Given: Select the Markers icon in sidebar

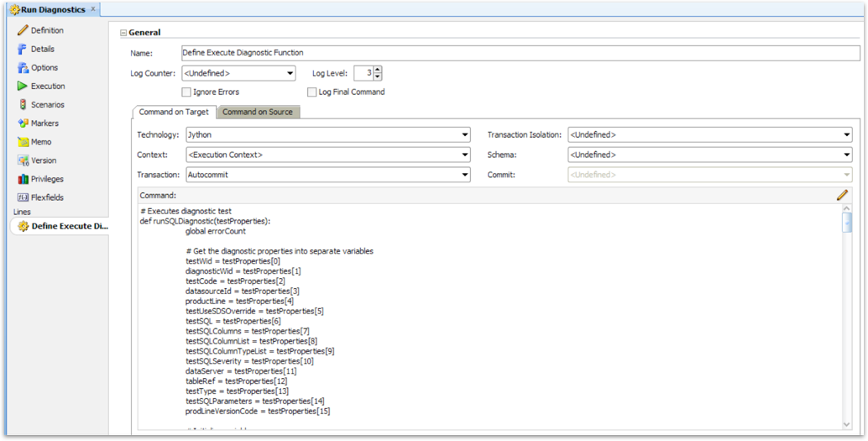Looking at the screenshot, I should tap(23, 123).
